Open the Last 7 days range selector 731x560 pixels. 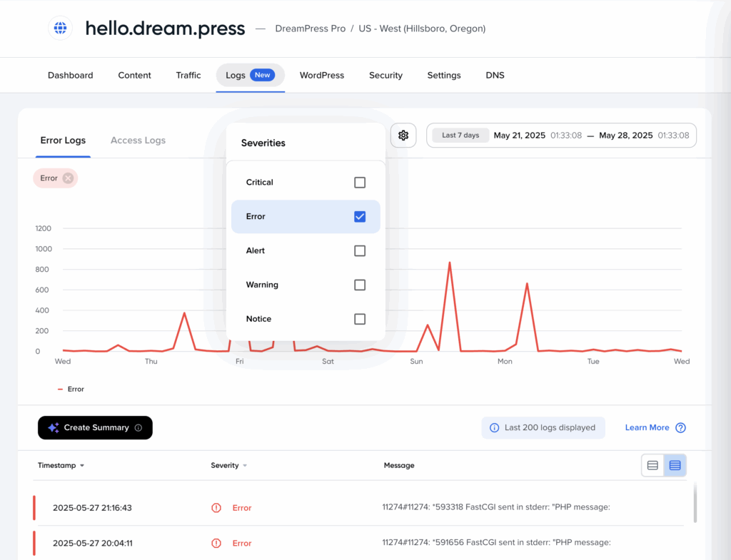[x=460, y=136]
